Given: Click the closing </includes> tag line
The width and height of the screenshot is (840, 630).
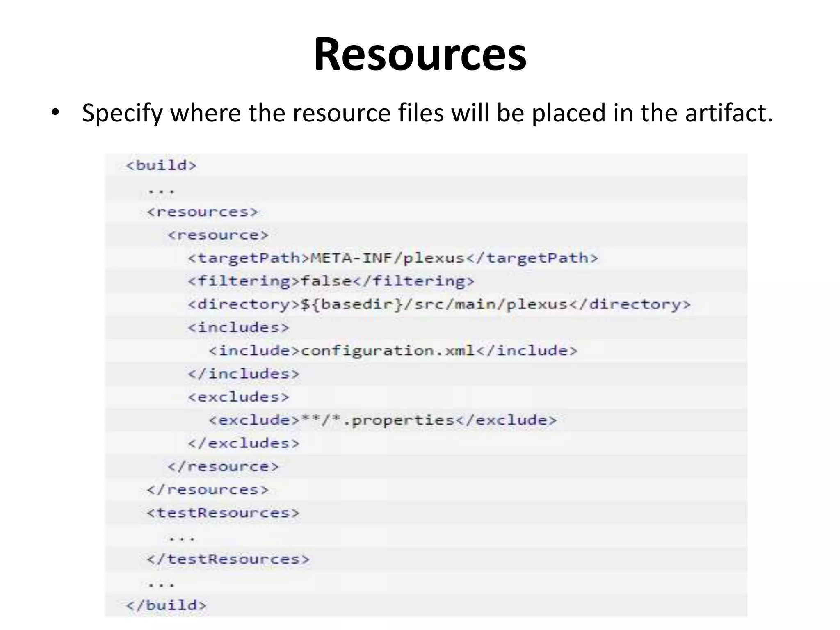Looking at the screenshot, I should [x=244, y=374].
